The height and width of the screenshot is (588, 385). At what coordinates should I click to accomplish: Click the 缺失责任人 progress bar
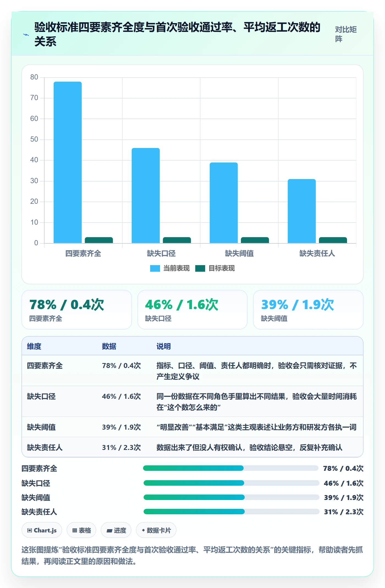[231, 512]
